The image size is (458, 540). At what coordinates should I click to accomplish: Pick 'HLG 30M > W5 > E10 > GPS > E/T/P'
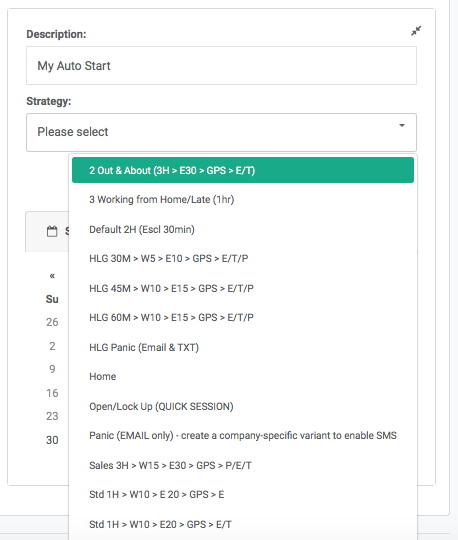click(243, 258)
